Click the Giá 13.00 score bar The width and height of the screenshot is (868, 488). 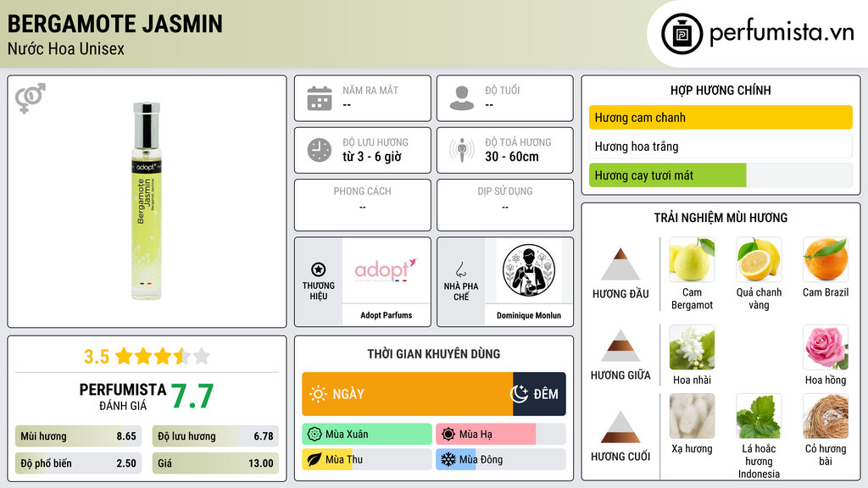[x=215, y=463]
